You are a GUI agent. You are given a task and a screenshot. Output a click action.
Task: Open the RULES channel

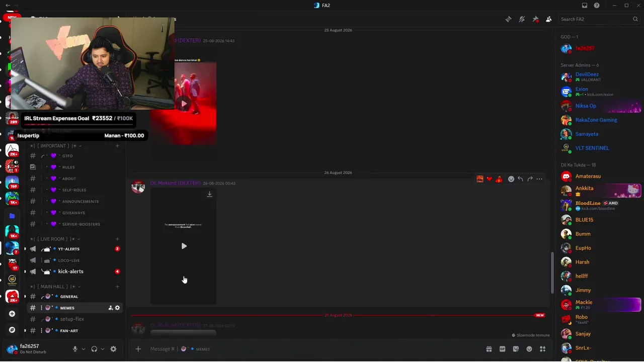(x=74, y=167)
